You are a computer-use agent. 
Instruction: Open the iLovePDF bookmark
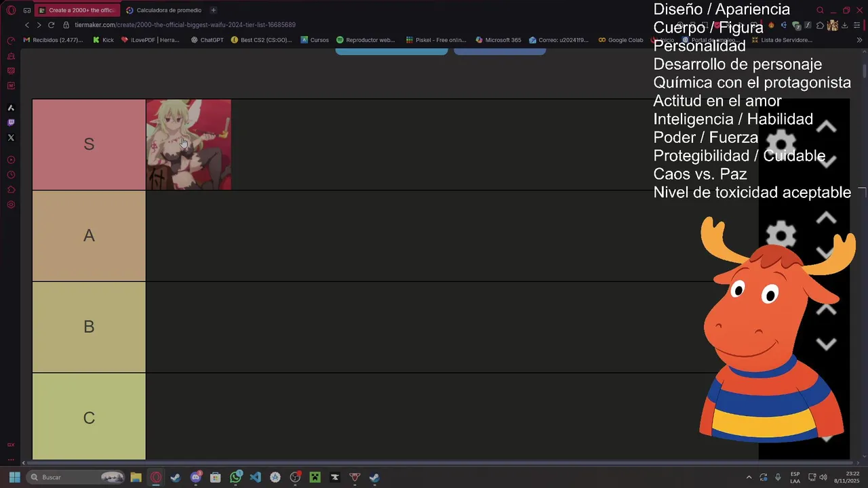click(151, 40)
